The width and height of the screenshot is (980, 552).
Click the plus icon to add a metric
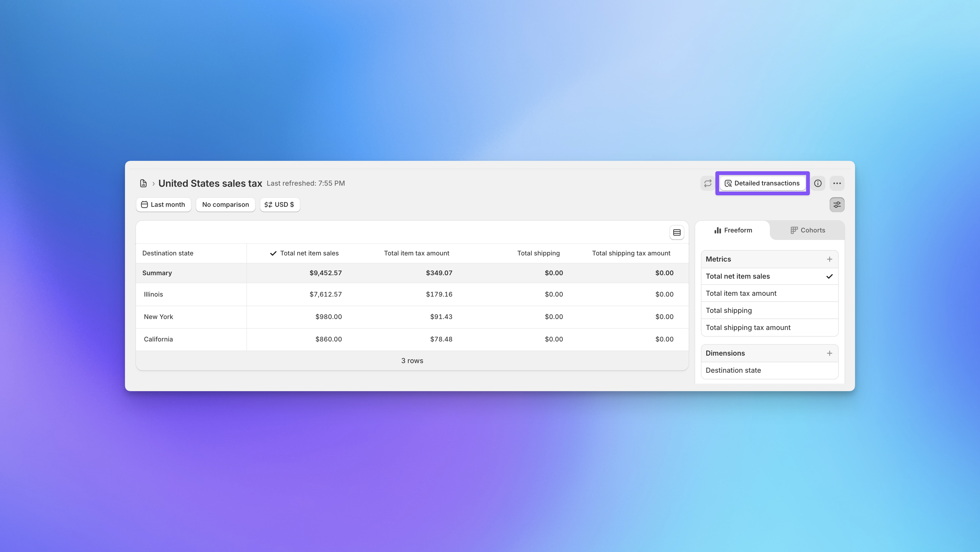[830, 259]
